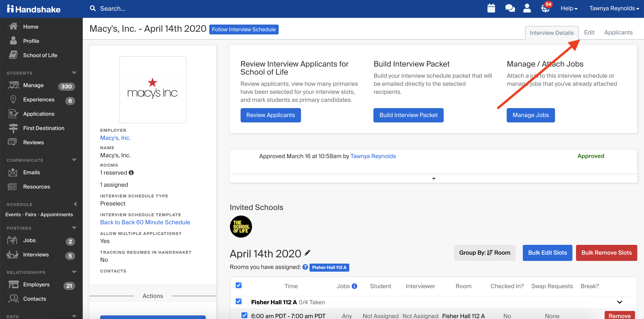Open notifications globe icon with 54 badge
Viewport: 644px width, 319px height.
[546, 8]
